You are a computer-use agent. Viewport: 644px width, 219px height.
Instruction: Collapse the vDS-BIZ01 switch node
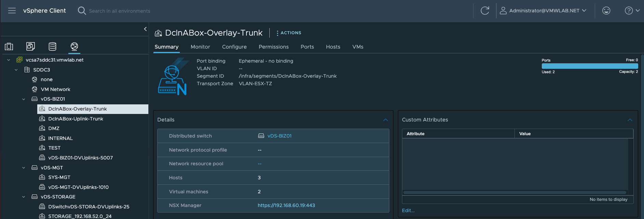pos(24,99)
